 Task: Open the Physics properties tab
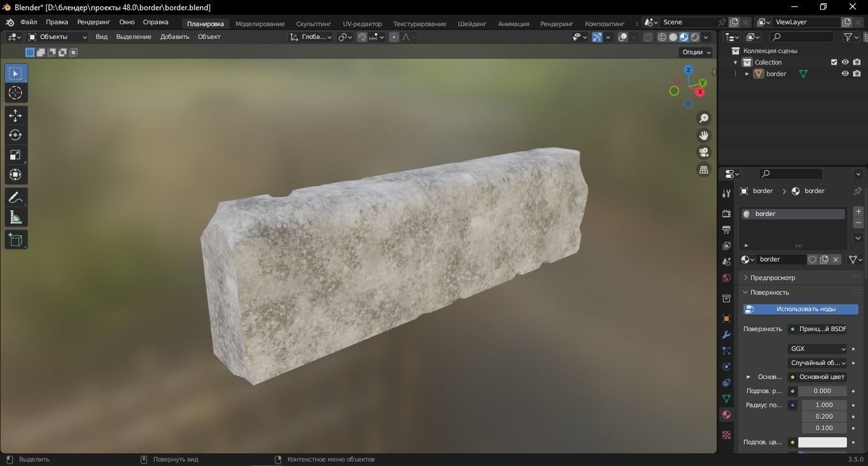(726, 367)
